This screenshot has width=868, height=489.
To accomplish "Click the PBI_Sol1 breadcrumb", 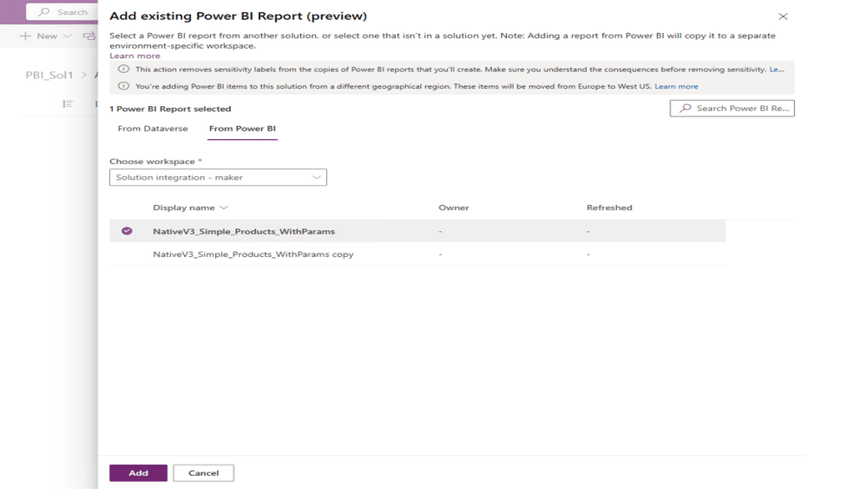I will point(49,75).
